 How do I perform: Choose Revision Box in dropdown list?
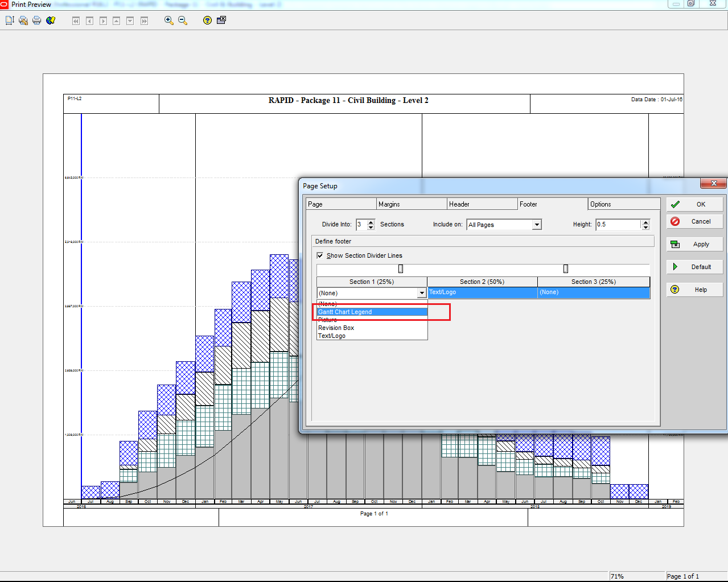(x=336, y=328)
